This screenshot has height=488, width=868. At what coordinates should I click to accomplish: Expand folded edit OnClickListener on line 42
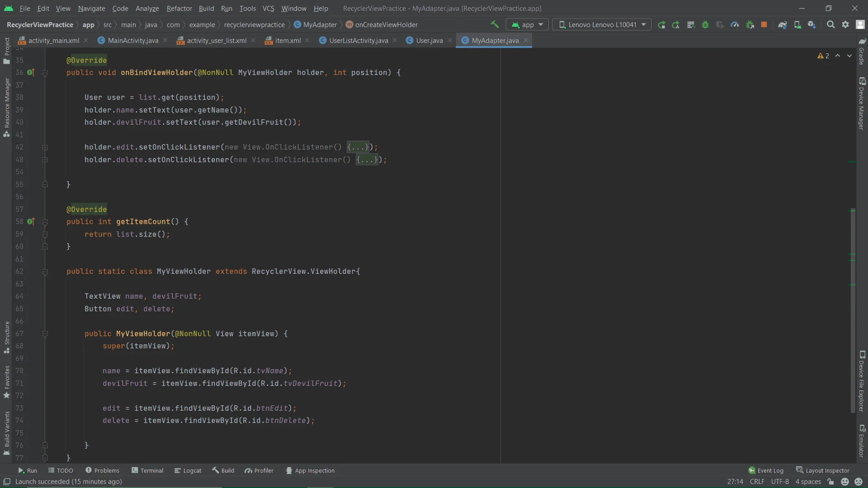tap(45, 147)
